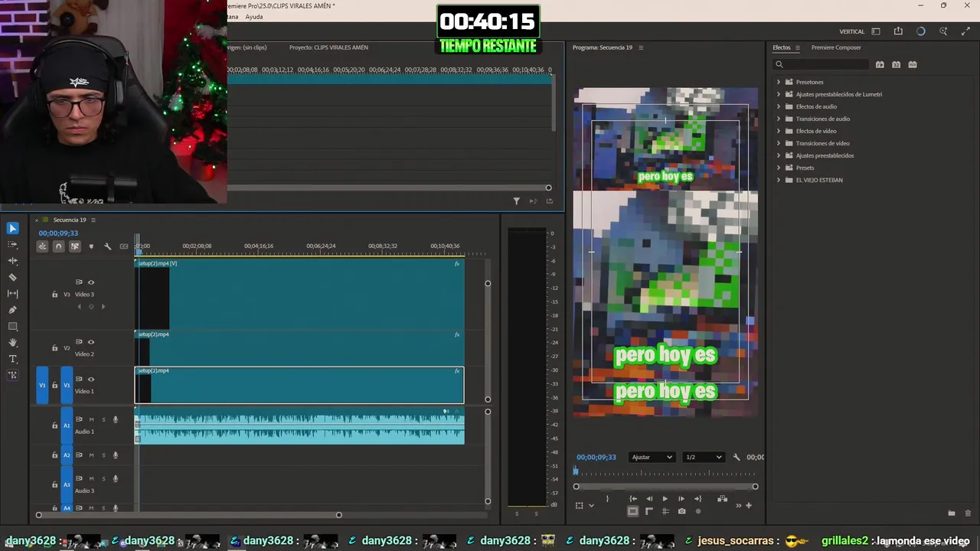Screen dimensions: 980x551
Task: Select the Selection arrow tool
Action: tap(12, 228)
